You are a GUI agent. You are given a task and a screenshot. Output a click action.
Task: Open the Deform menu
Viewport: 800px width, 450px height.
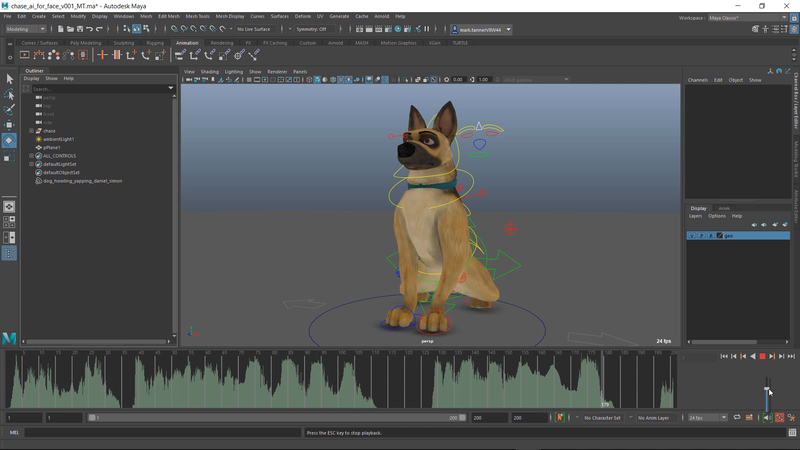pyautogui.click(x=303, y=16)
